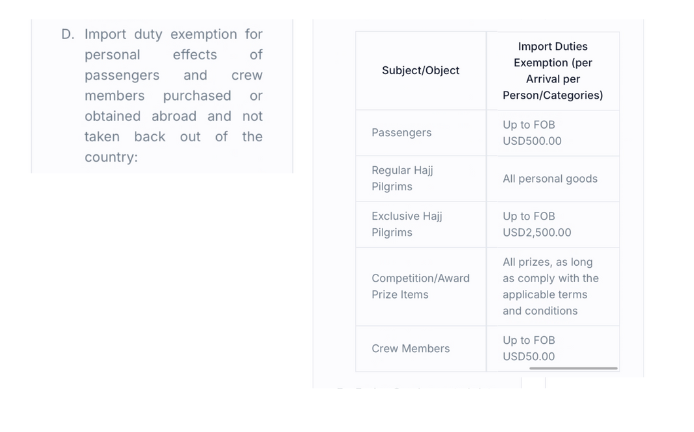Select the "Passengers" table cell
Screen dimensions: 694x432
401,133
